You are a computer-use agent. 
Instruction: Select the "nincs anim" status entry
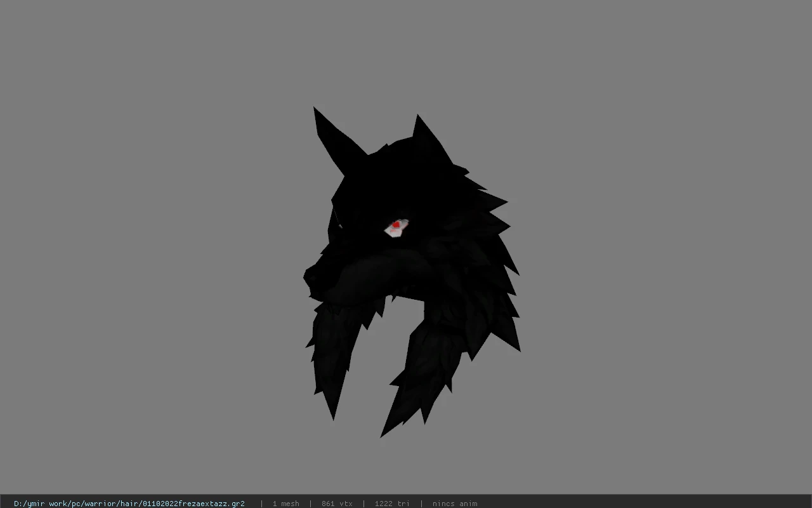coord(455,504)
